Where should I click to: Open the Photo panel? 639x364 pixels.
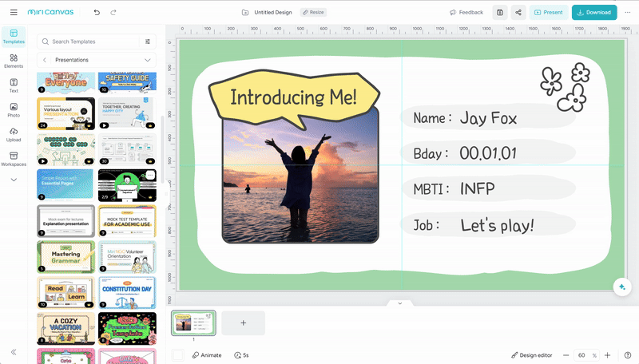pos(14,110)
